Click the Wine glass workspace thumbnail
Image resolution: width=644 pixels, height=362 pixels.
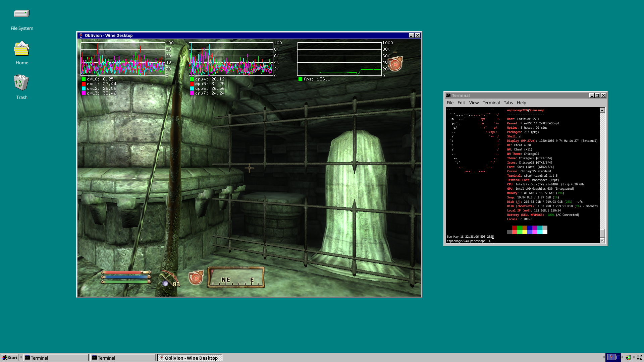coord(611,357)
